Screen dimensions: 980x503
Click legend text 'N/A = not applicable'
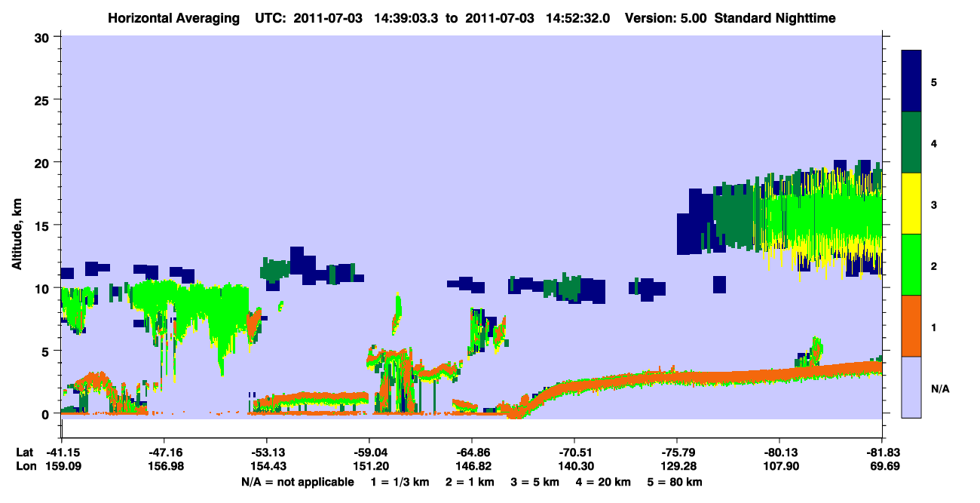[298, 482]
